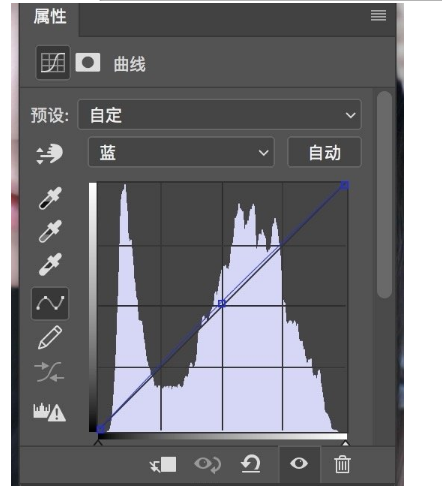This screenshot has height=486, width=442.
Task: Open the properties panel menu icon
Action: coord(378,15)
